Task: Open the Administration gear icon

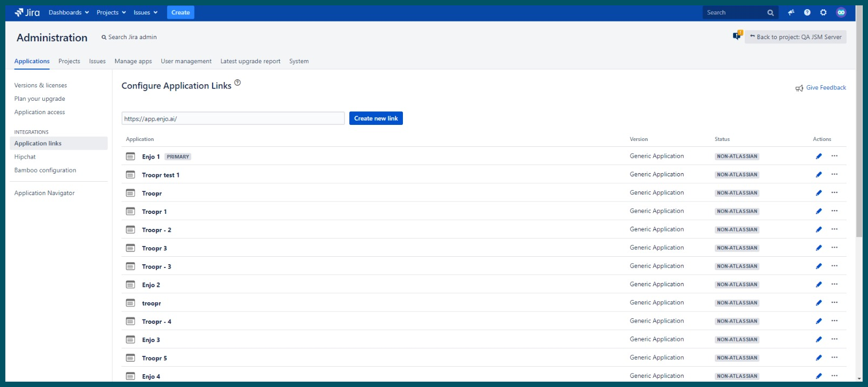Action: pyautogui.click(x=824, y=12)
